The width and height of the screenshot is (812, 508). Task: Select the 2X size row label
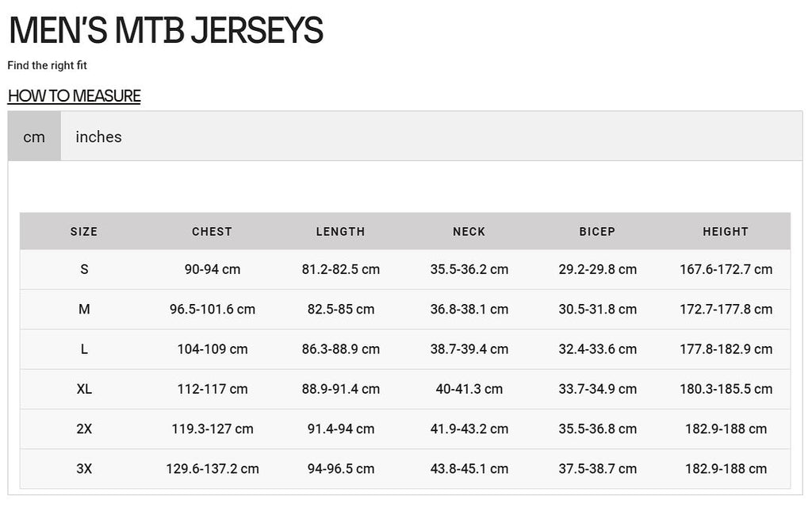point(84,429)
